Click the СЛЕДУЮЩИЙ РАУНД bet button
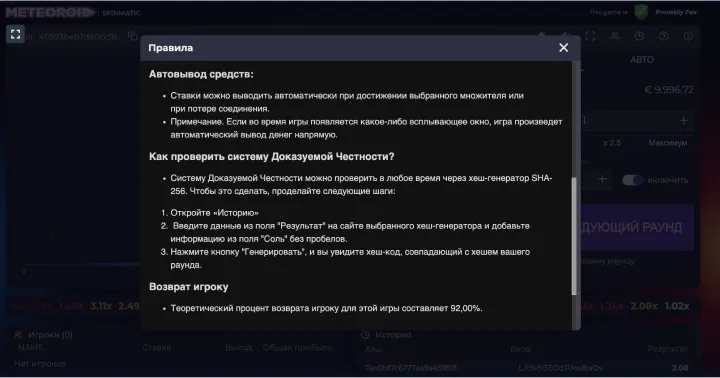 pos(637,227)
